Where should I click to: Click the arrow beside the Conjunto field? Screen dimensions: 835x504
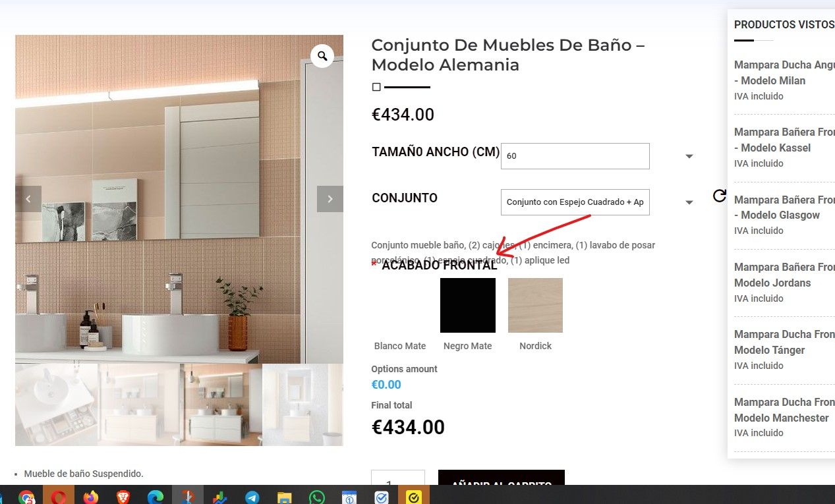pyautogui.click(x=689, y=203)
